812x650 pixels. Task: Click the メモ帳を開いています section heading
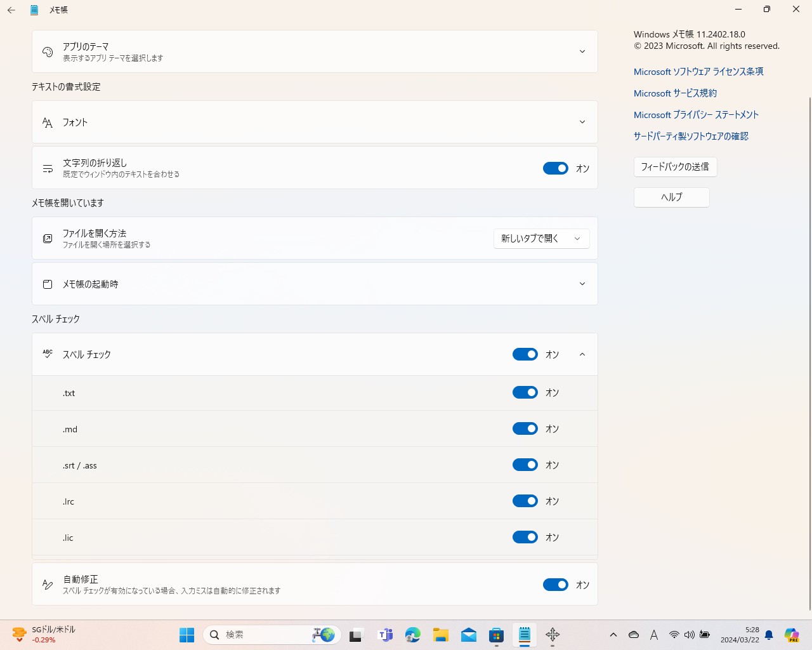(x=68, y=203)
